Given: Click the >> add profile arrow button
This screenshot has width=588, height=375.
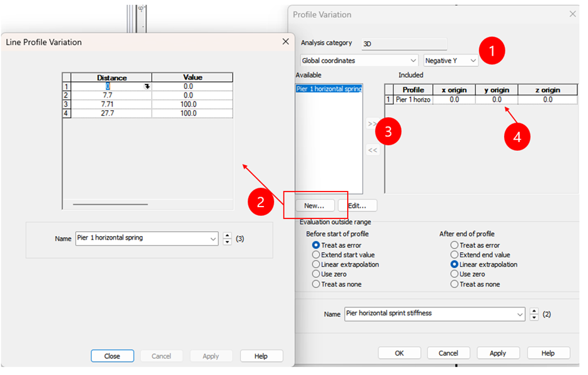Looking at the screenshot, I should pos(372,125).
